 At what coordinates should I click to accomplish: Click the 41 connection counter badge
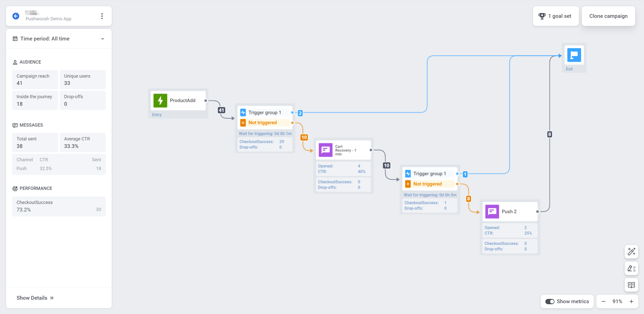click(x=221, y=110)
